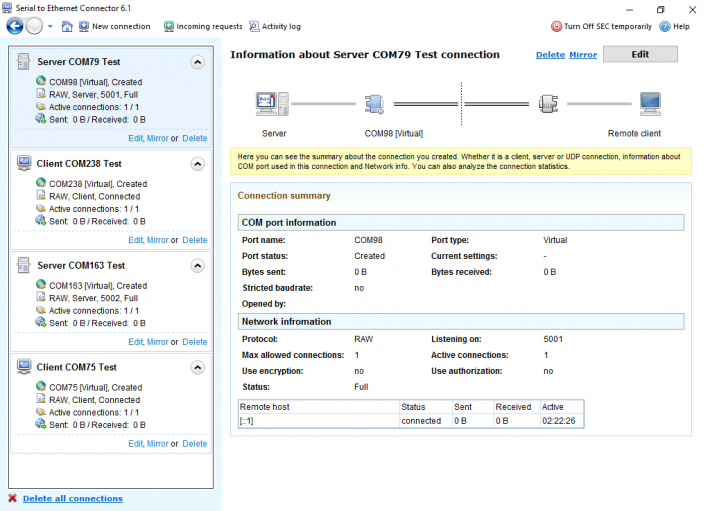
Task: Click the Server COM163 Test title
Action: [81, 265]
